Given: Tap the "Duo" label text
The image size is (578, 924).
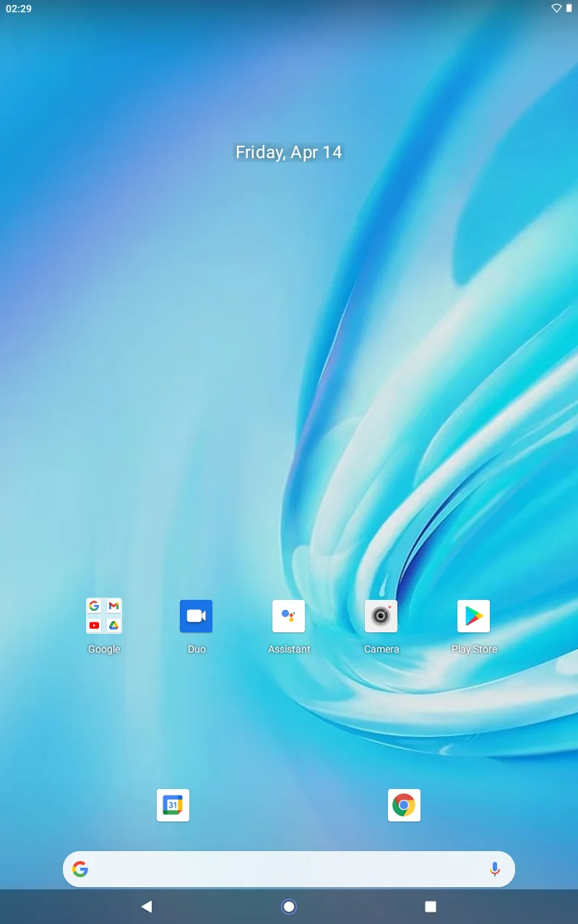Looking at the screenshot, I should (197, 649).
